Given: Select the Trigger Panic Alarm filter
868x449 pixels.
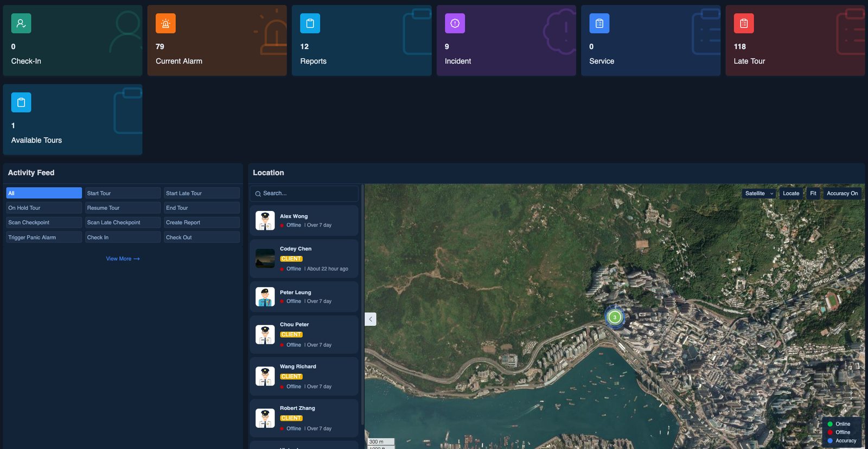Looking at the screenshot, I should click(44, 238).
